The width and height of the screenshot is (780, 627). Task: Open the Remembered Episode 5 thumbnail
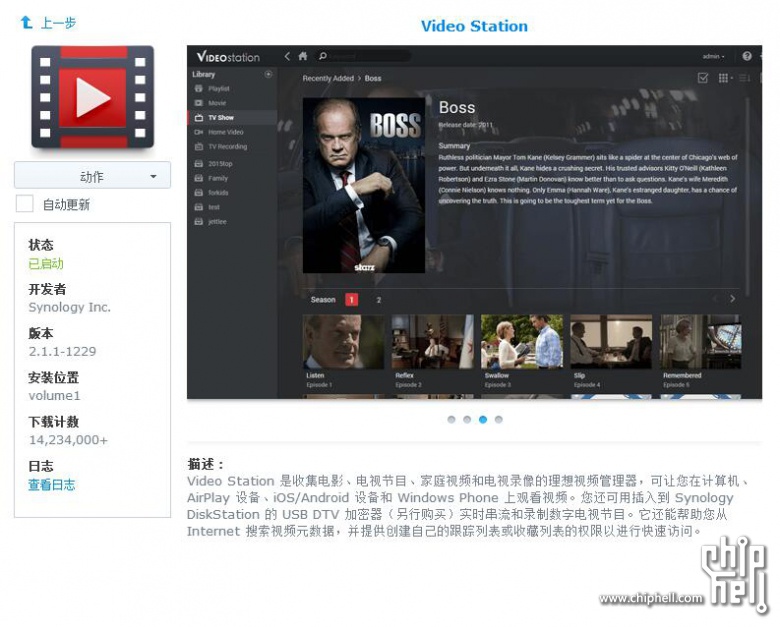pyautogui.click(x=700, y=341)
